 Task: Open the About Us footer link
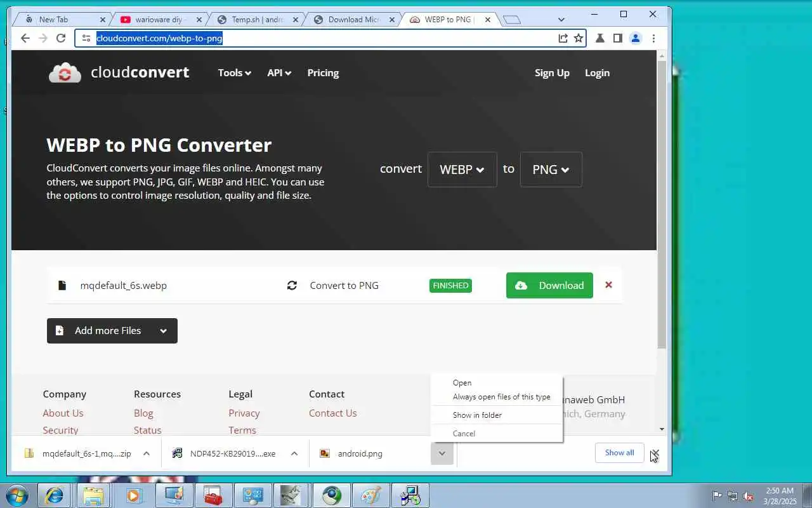click(63, 413)
